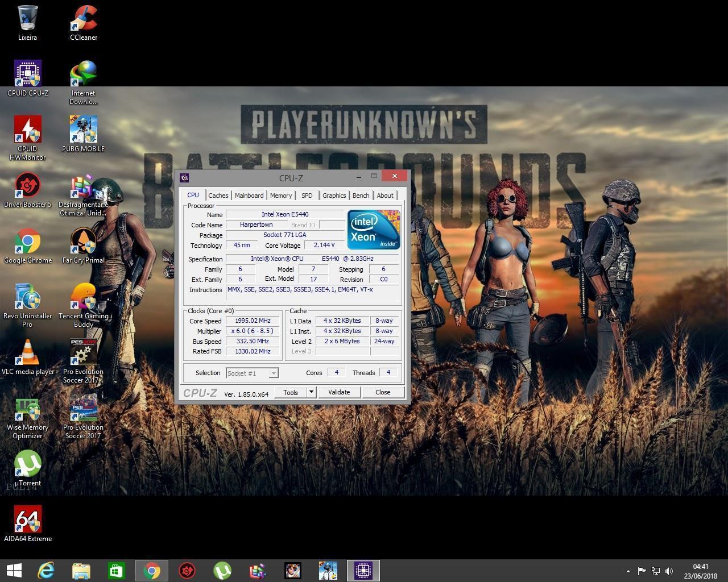Select the µTorrent desktop shortcut
728x582 pixels.
(27, 468)
